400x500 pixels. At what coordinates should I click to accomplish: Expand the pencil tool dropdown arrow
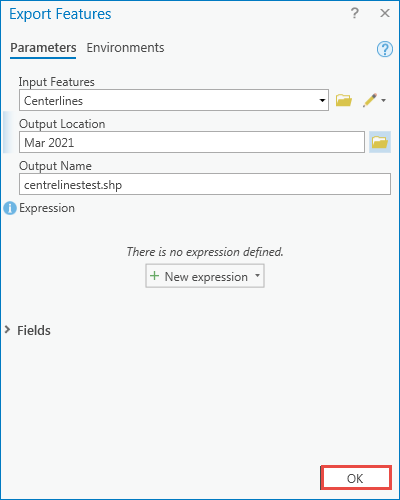(384, 100)
